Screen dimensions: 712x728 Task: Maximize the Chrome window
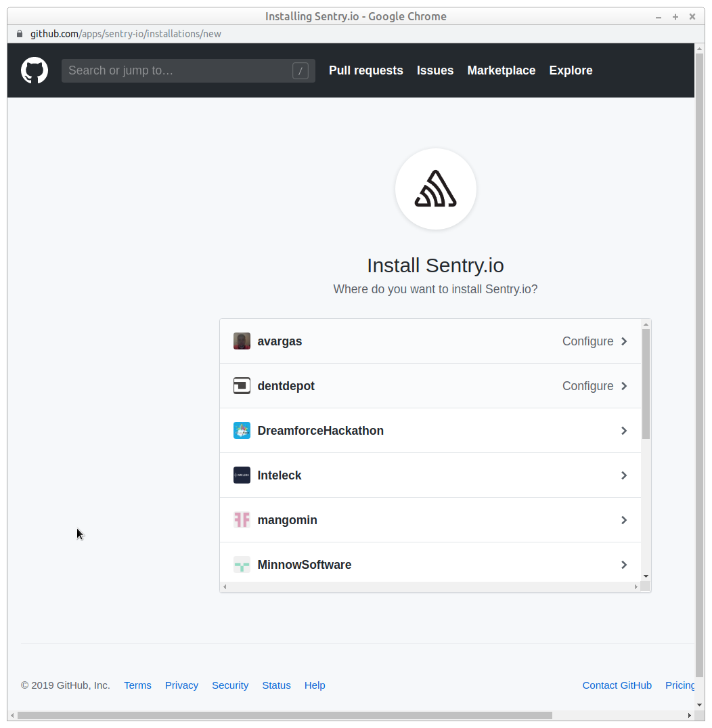tap(675, 17)
